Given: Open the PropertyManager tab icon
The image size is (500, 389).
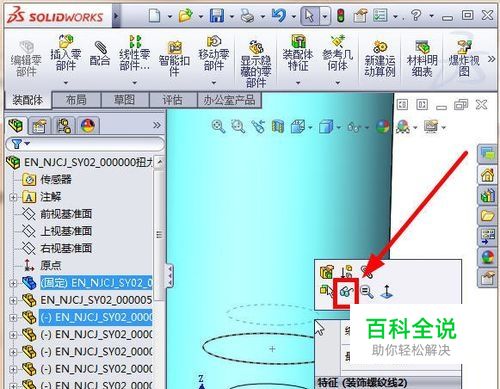Looking at the screenshot, I should (x=39, y=126).
